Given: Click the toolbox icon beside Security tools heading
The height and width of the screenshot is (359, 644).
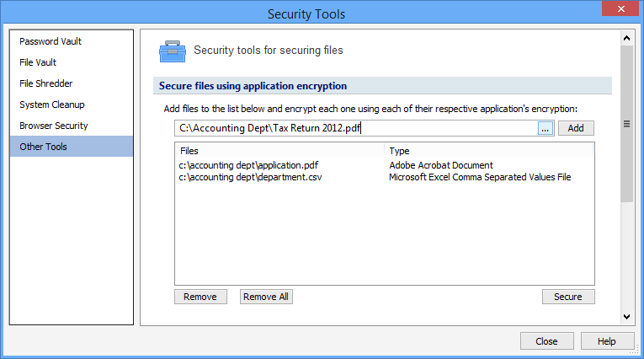Looking at the screenshot, I should (173, 51).
